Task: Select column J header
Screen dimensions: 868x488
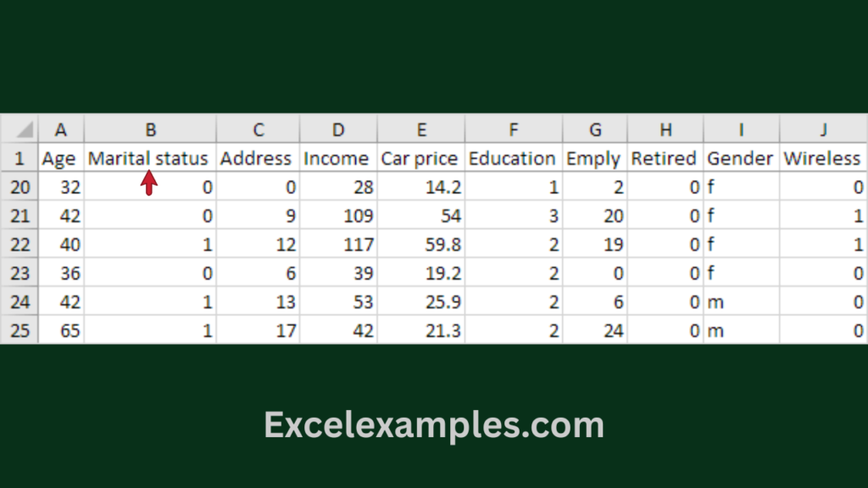Action: 822,130
